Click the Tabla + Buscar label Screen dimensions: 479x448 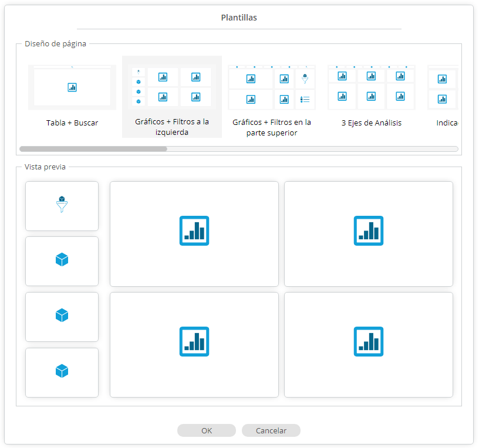pyautogui.click(x=72, y=123)
